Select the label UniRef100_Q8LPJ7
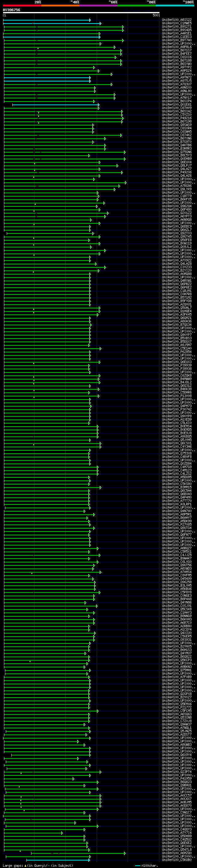197x868 pixels. tap(177, 165)
